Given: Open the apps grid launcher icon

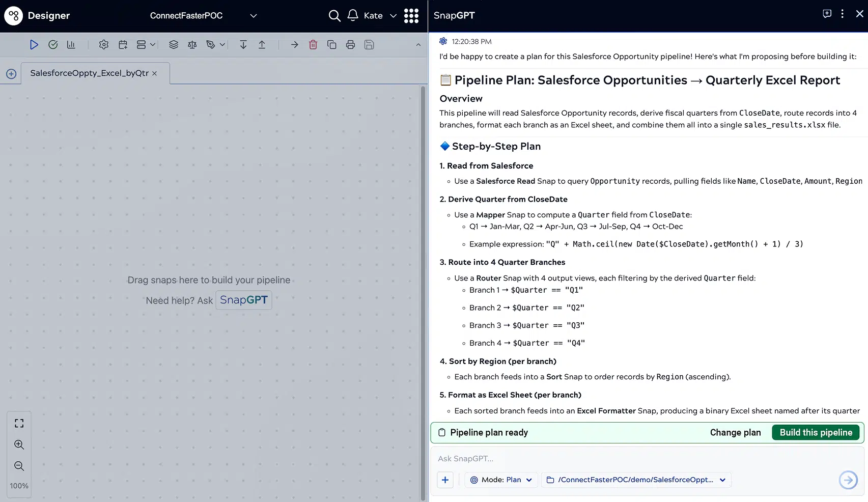Looking at the screenshot, I should pos(411,16).
